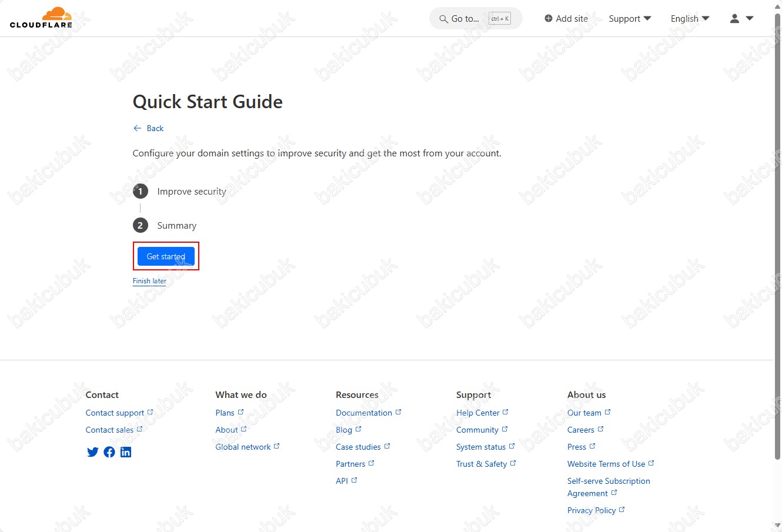This screenshot has width=782, height=532.
Task: Click the Cloudflare logo
Action: pyautogui.click(x=41, y=18)
